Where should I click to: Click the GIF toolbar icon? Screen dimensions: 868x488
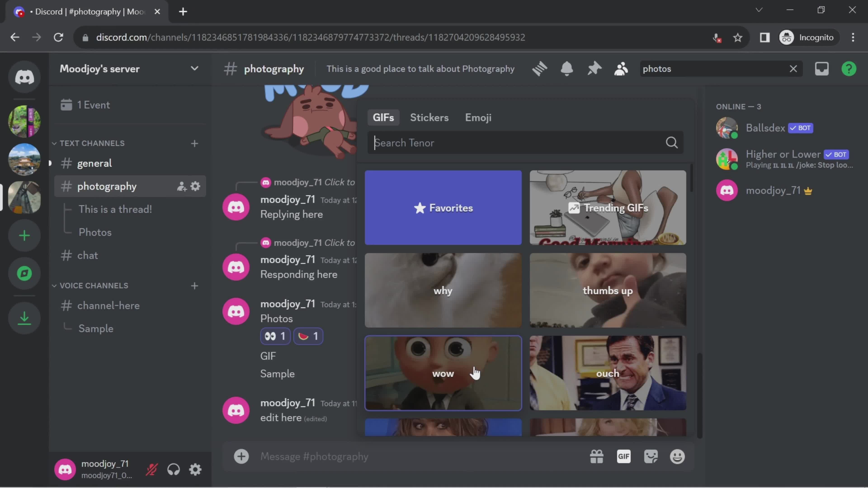click(624, 456)
